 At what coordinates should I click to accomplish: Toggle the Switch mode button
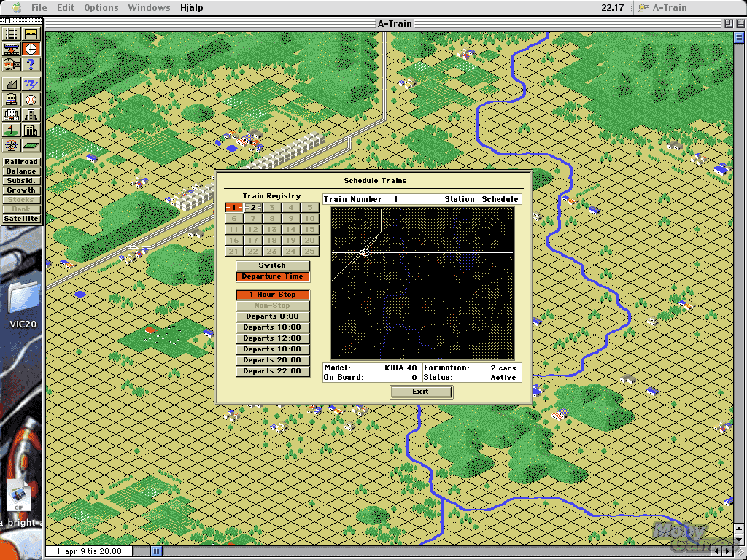[x=273, y=265]
